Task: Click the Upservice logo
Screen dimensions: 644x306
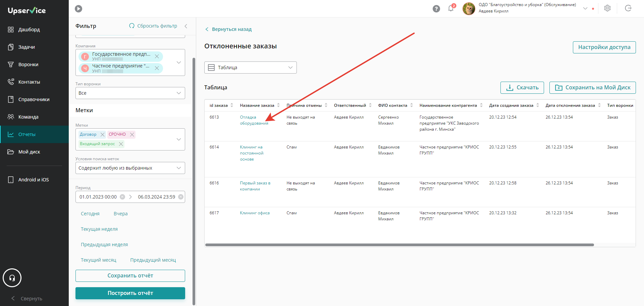Action: pos(27,10)
